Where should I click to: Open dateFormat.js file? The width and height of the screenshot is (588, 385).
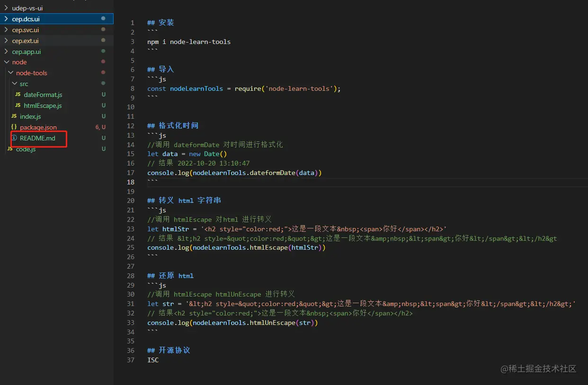43,95
